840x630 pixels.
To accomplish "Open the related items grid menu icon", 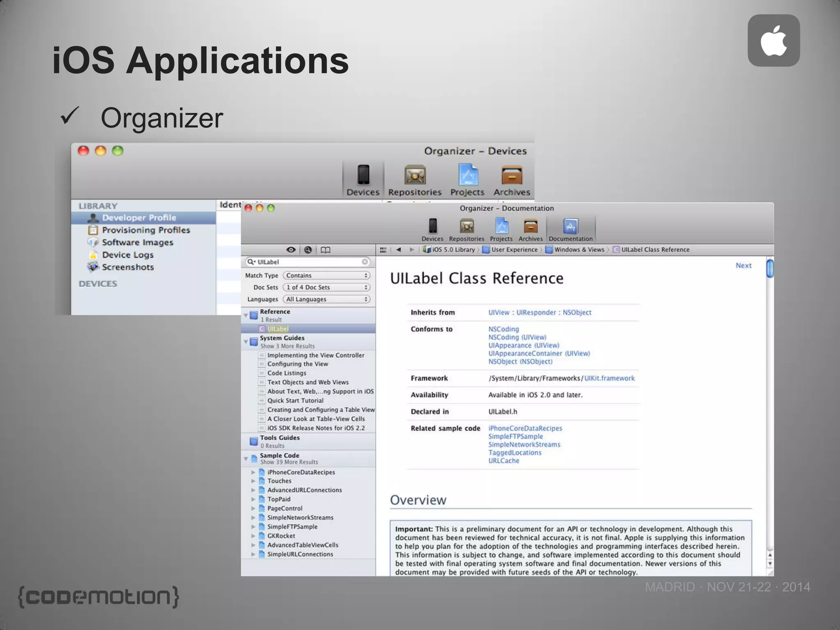I will pyautogui.click(x=383, y=250).
